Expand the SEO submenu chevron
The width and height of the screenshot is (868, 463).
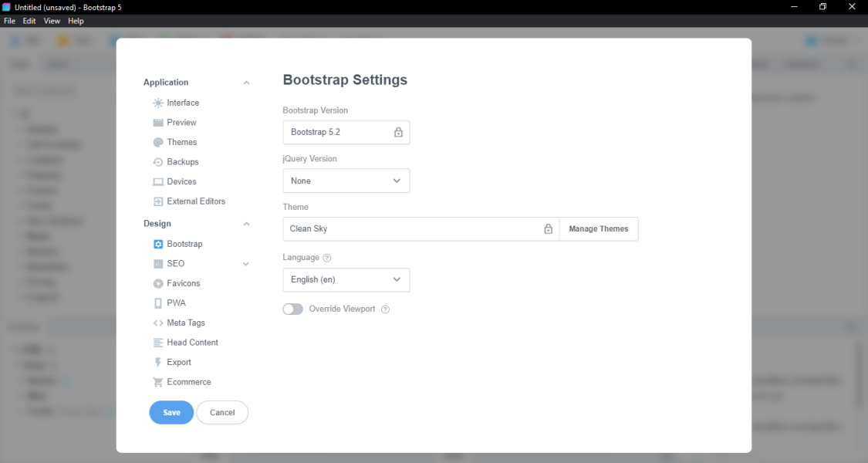(x=246, y=264)
